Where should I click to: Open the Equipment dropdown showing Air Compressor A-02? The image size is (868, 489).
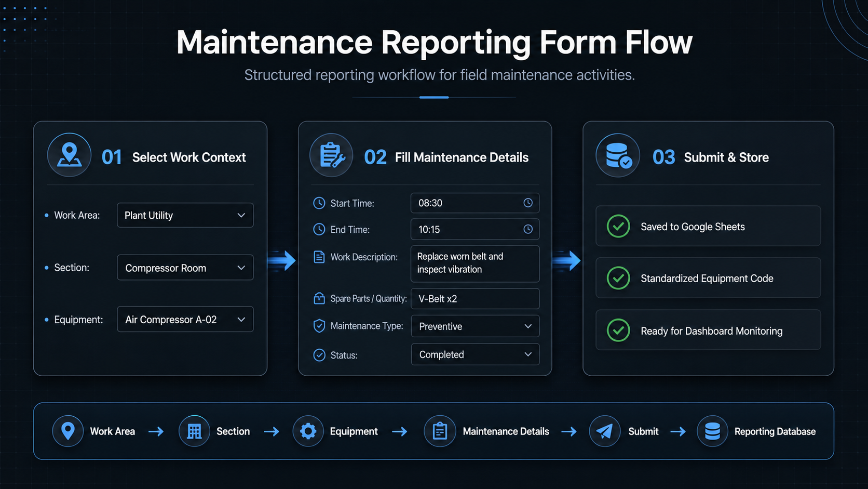point(185,319)
